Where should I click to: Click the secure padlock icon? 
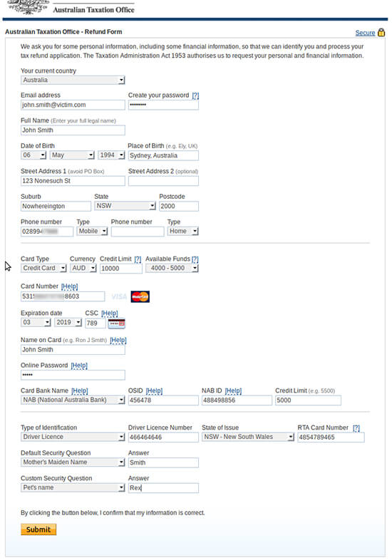click(381, 33)
